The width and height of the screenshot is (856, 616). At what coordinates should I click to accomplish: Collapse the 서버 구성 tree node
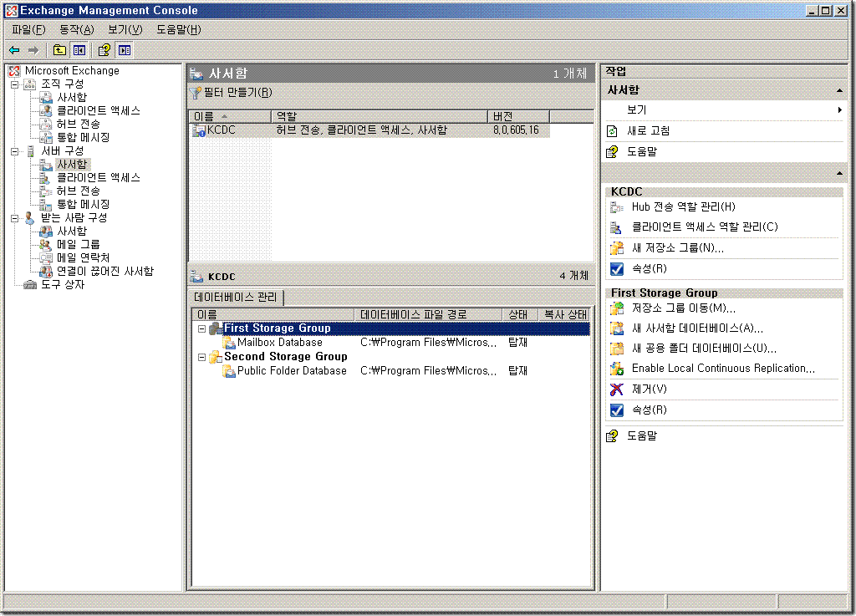(15, 151)
